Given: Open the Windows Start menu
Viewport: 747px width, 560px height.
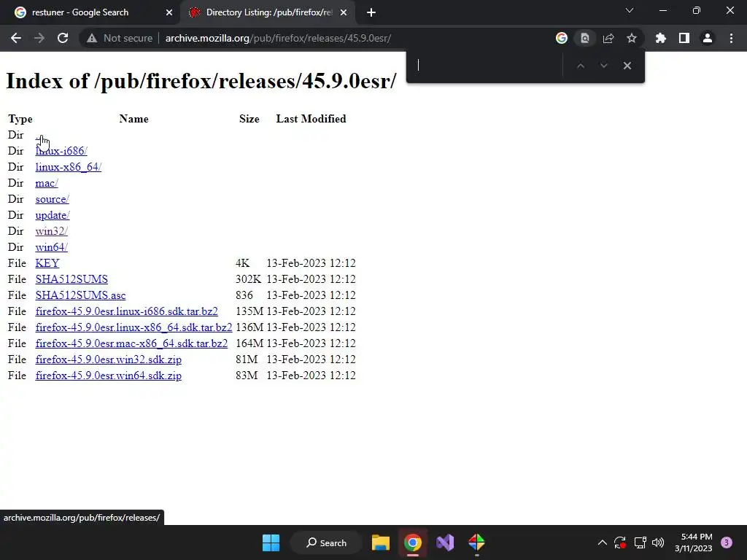Looking at the screenshot, I should (271, 542).
